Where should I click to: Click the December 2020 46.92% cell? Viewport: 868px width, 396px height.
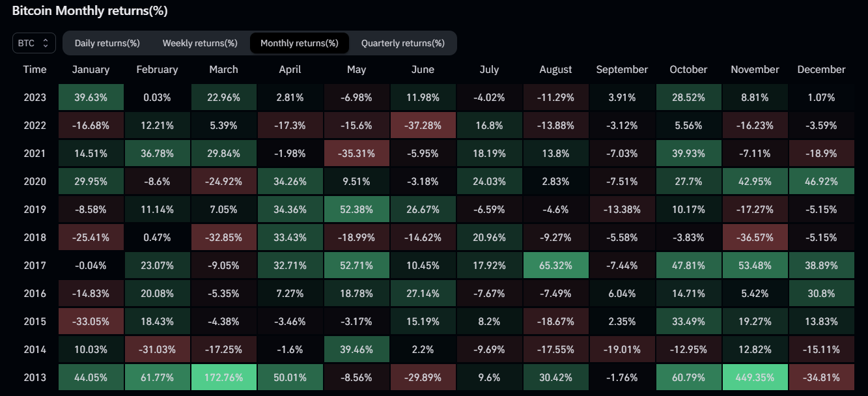tap(821, 181)
